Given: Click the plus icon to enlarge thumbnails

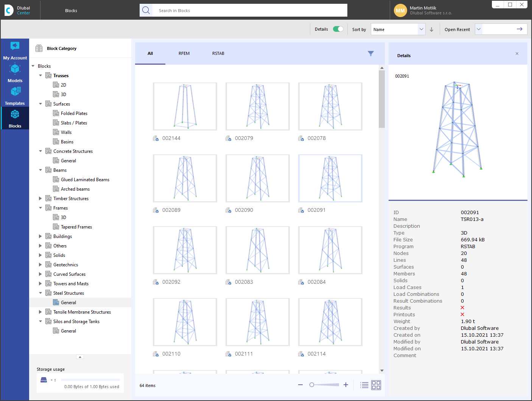Looking at the screenshot, I should (x=345, y=385).
